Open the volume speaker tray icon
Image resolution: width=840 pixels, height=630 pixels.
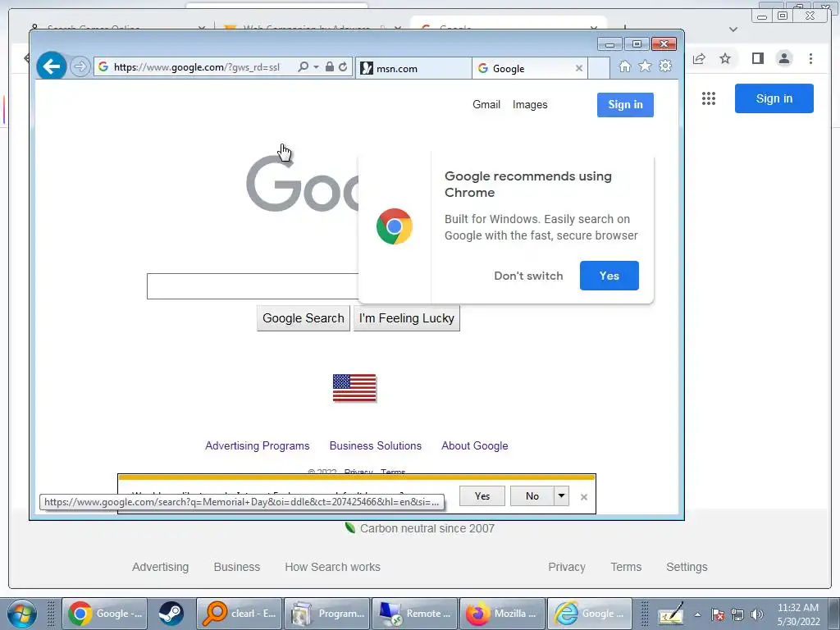point(757,615)
